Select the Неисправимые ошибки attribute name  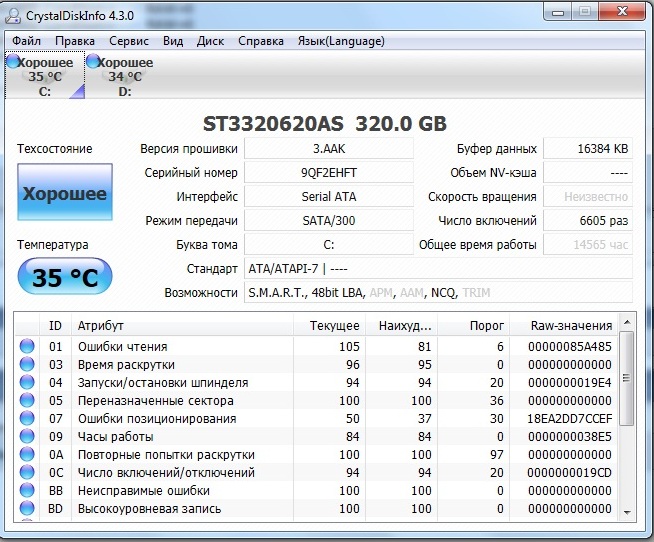[x=143, y=490]
